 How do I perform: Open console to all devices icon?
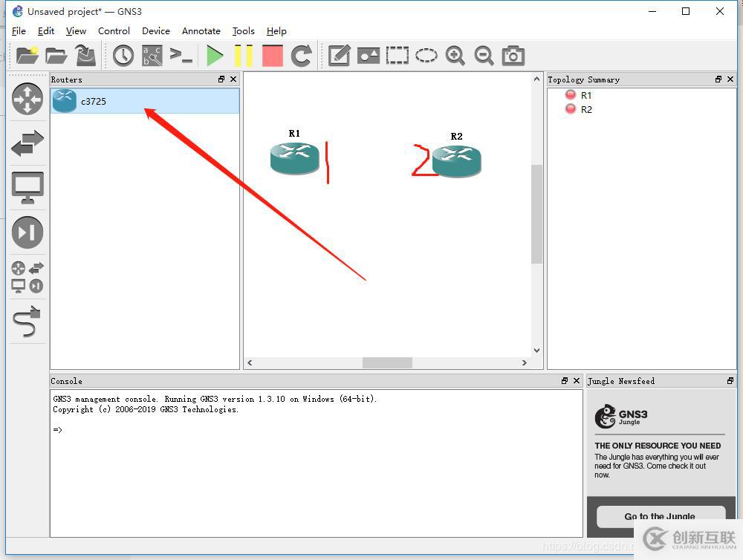click(x=181, y=56)
